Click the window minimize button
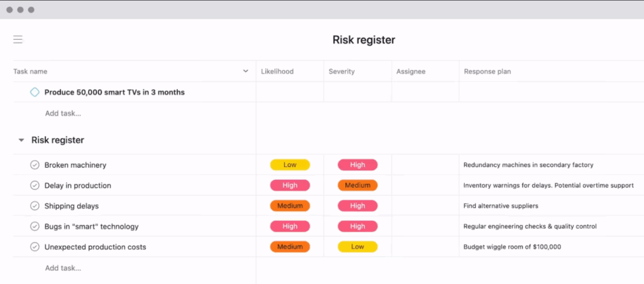 click(x=20, y=9)
